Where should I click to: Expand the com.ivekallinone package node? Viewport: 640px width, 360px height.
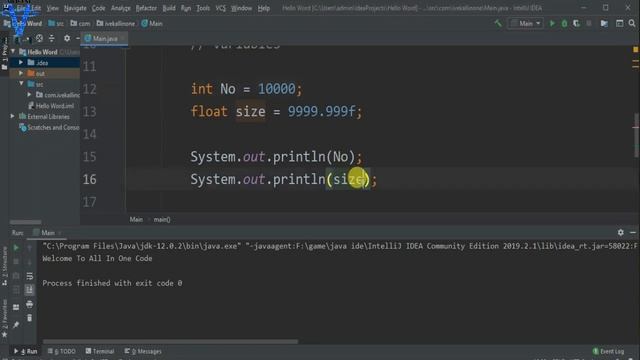29,95
